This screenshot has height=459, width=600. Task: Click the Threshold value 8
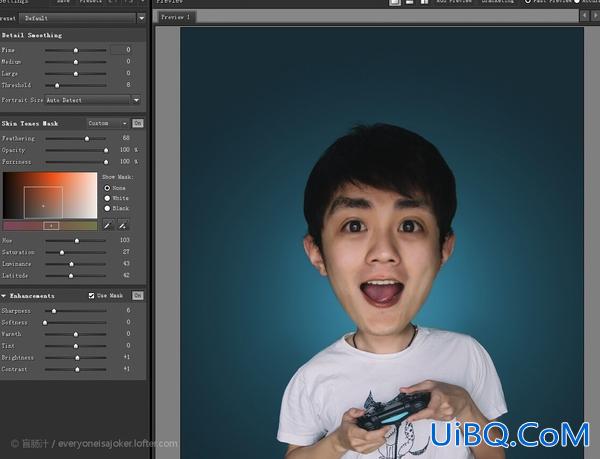[x=128, y=85]
